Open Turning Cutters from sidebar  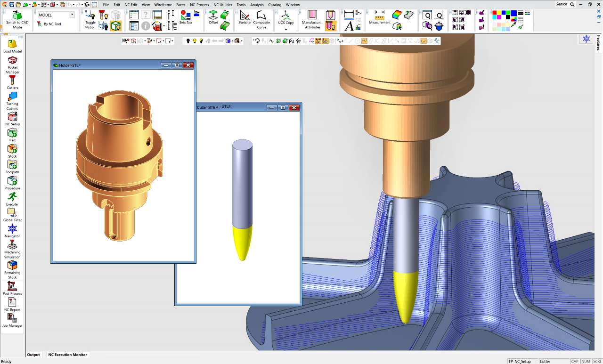pos(12,100)
